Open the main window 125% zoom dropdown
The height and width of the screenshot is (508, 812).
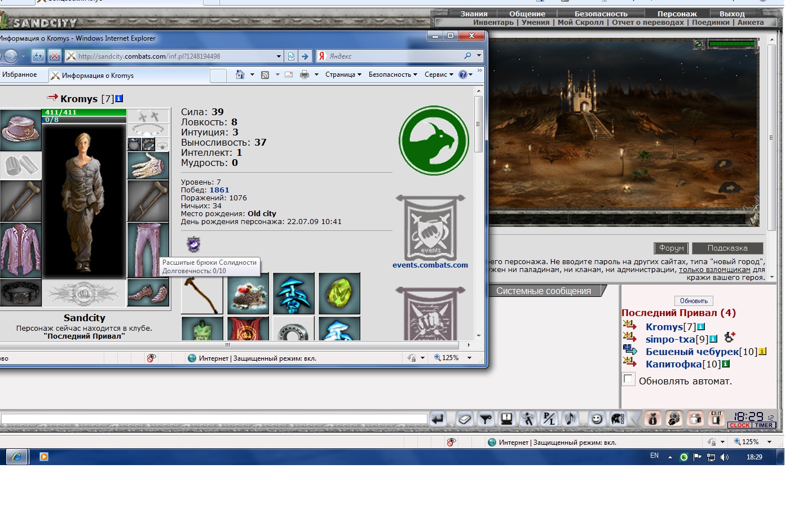(769, 442)
